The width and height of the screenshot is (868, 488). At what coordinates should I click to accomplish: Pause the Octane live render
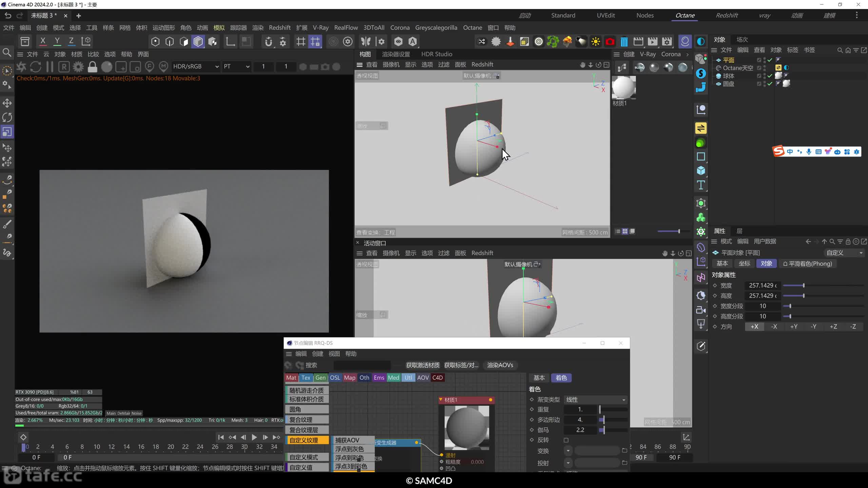coord(50,66)
